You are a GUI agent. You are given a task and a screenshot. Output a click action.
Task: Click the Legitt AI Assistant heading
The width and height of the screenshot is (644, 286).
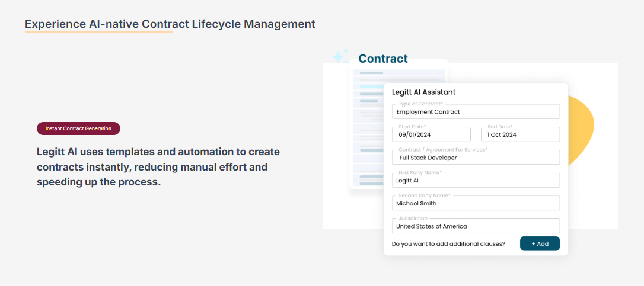click(x=423, y=92)
